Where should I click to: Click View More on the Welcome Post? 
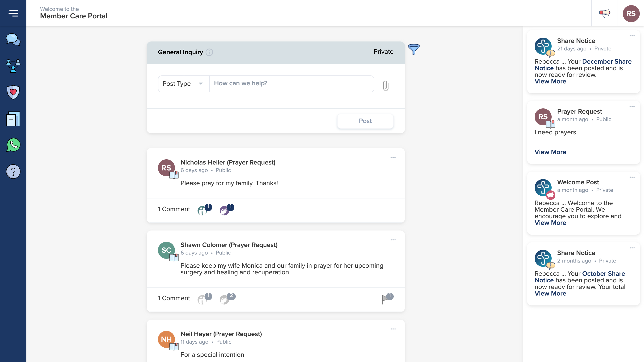point(550,223)
